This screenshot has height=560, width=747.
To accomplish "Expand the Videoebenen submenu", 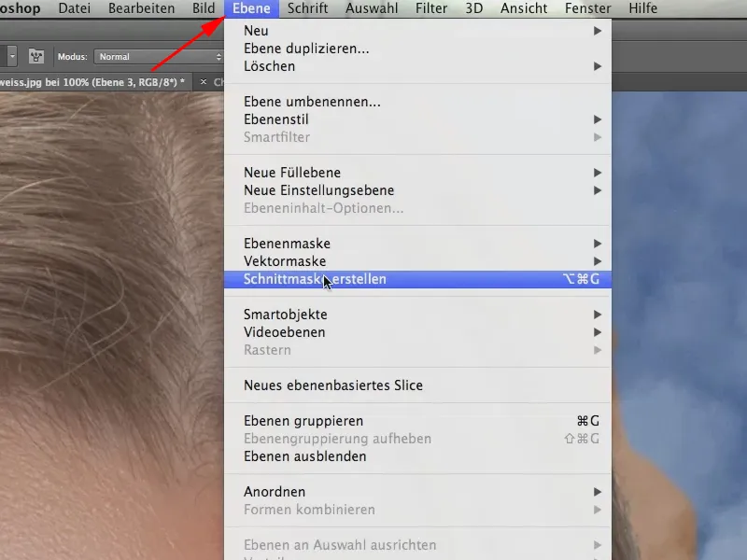I will point(417,332).
